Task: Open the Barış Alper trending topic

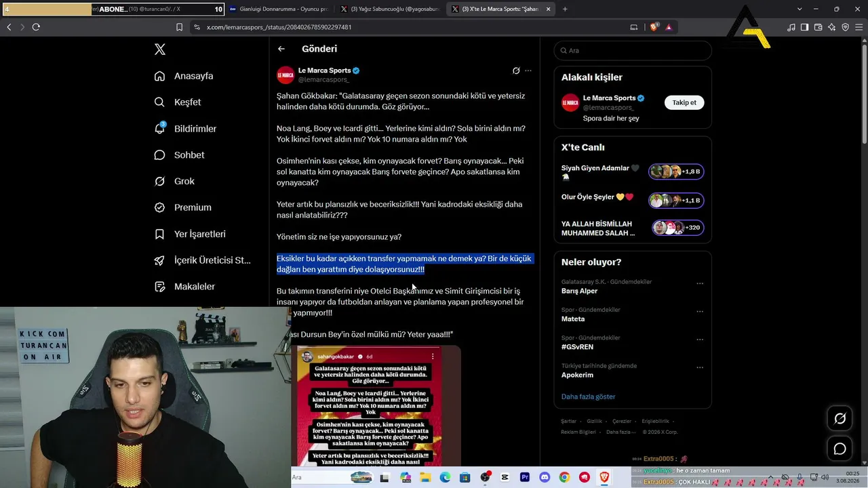Action: point(579,291)
